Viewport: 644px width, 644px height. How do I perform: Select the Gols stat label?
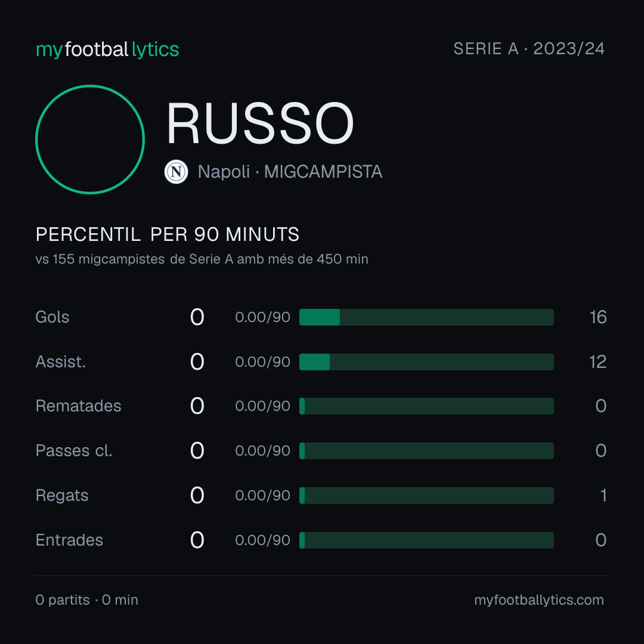click(x=52, y=317)
